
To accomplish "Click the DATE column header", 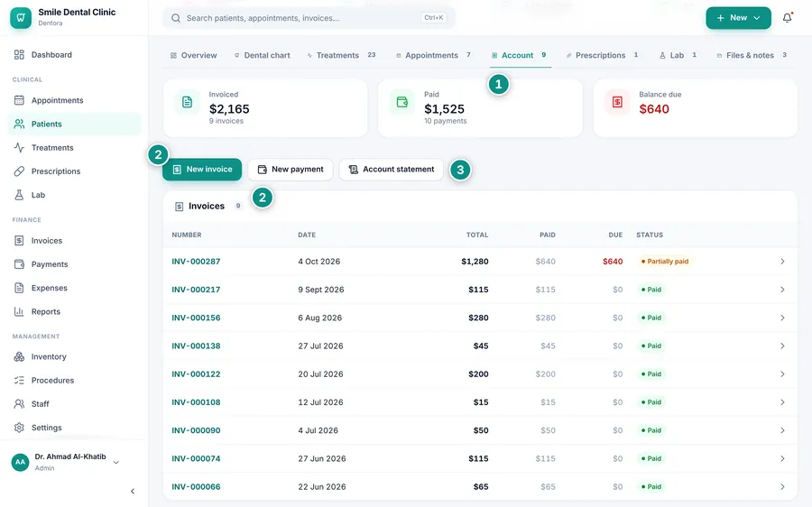I will point(307,235).
